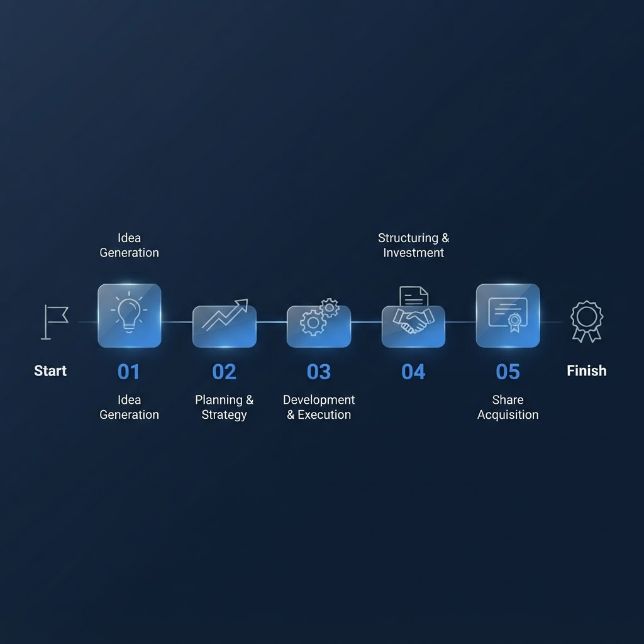Open the certificate Share Acquisition tile
644x644 pixels.
508,316
